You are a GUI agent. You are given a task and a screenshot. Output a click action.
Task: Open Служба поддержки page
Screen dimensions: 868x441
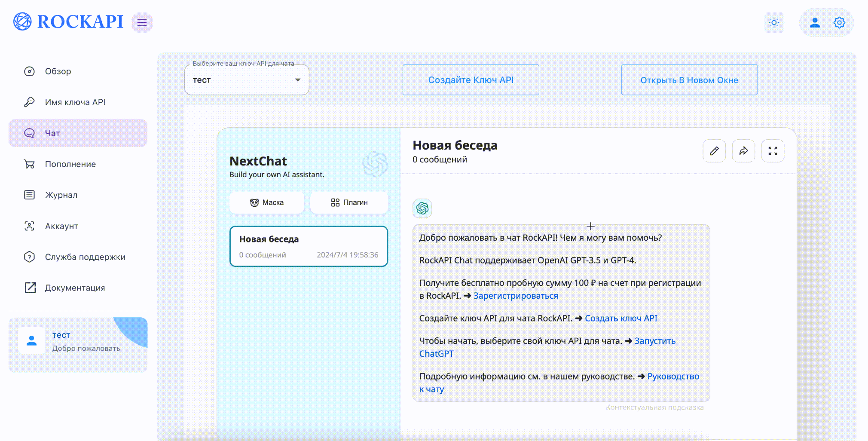pos(78,257)
